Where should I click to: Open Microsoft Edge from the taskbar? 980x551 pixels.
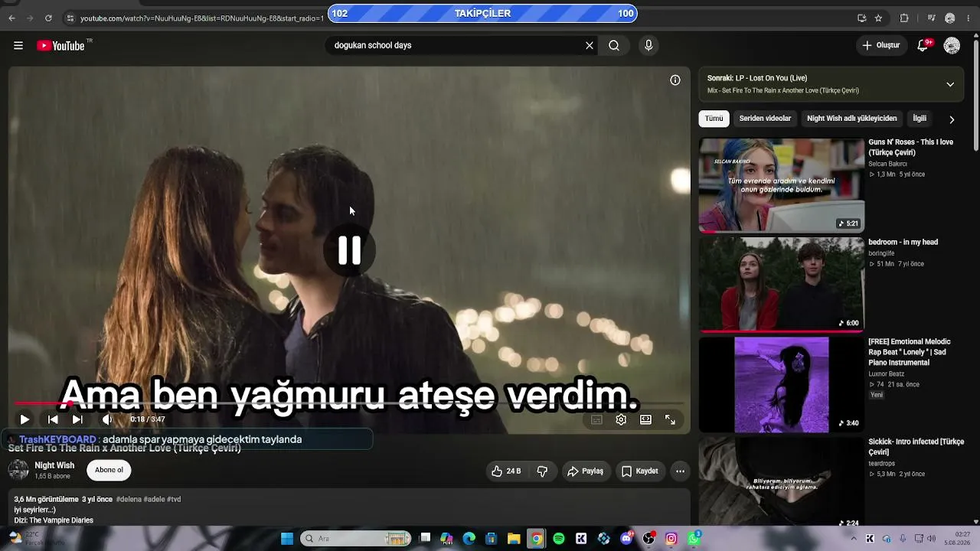pyautogui.click(x=469, y=539)
